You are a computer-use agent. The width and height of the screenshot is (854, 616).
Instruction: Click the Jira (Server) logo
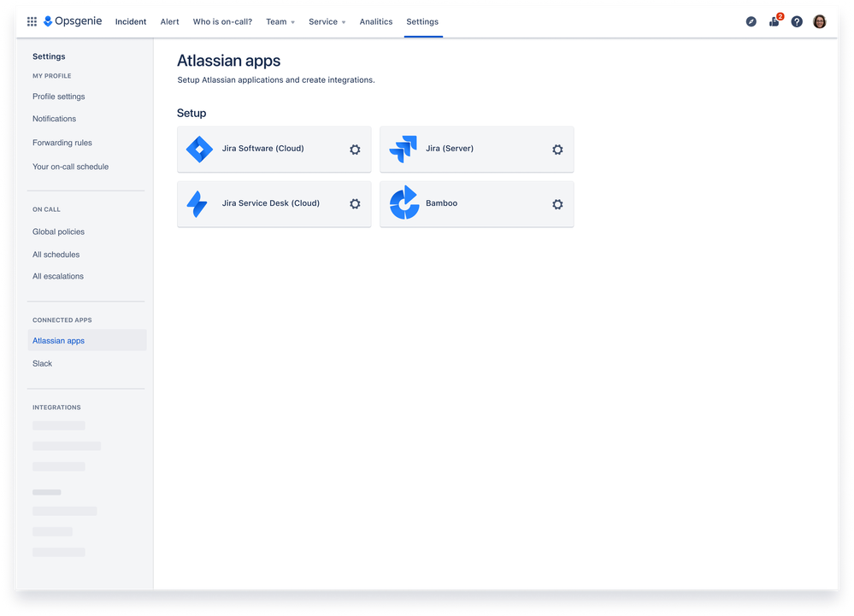click(403, 150)
